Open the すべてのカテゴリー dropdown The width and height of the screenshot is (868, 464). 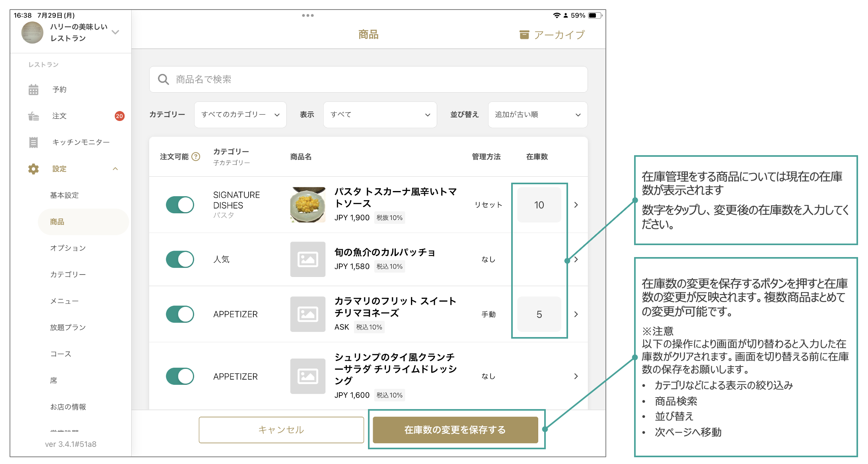(240, 115)
